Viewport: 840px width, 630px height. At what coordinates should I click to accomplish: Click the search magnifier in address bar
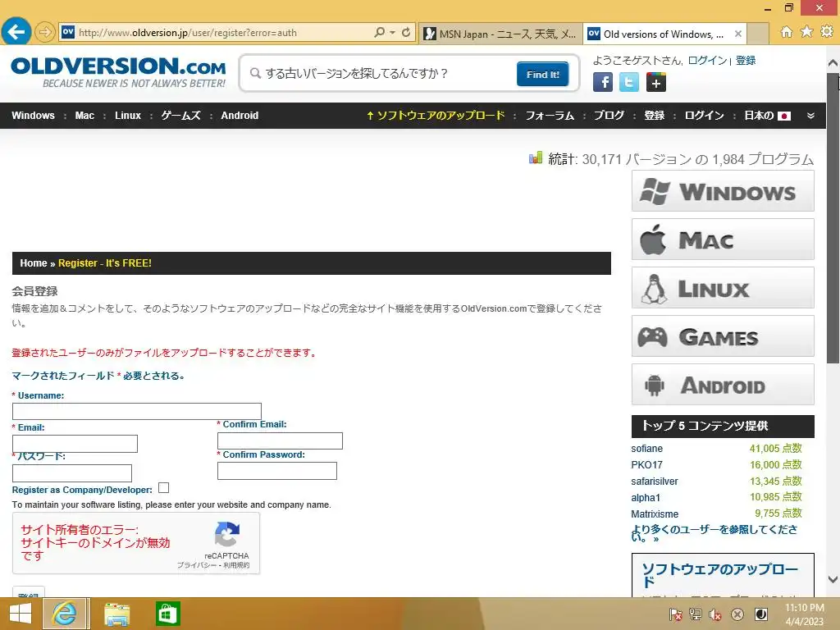(379, 32)
